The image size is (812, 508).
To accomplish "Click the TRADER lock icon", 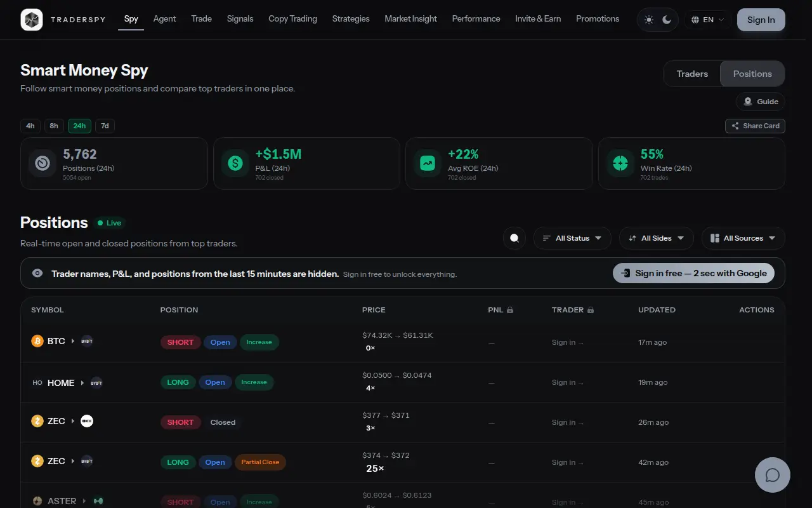I will point(591,310).
